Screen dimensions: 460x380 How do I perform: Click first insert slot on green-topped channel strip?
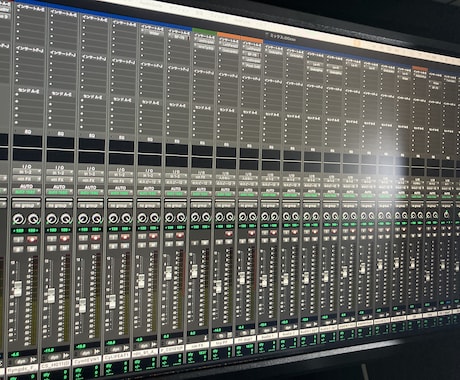click(205, 41)
